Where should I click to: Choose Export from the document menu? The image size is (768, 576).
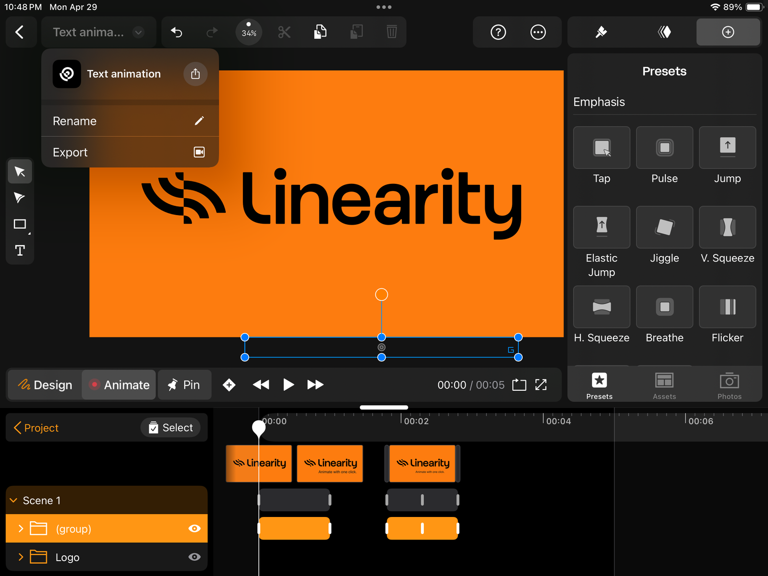tap(130, 152)
